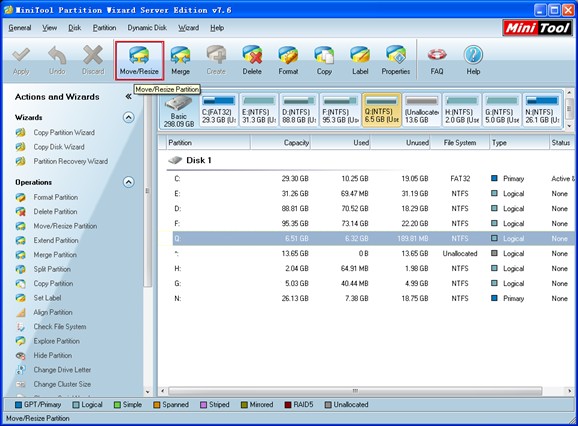Viewport: 578px width, 426px height.
Task: Click the Apply checkmark icon
Action: click(x=21, y=60)
